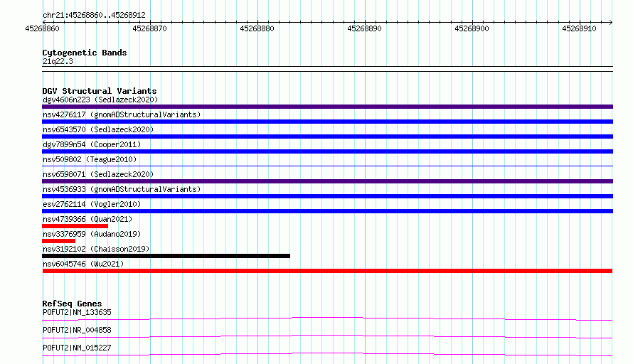Image resolution: width=633 pixels, height=364 pixels.
Task: Click the magenta line of POFUT2|NR_004858
Action: 327,336
